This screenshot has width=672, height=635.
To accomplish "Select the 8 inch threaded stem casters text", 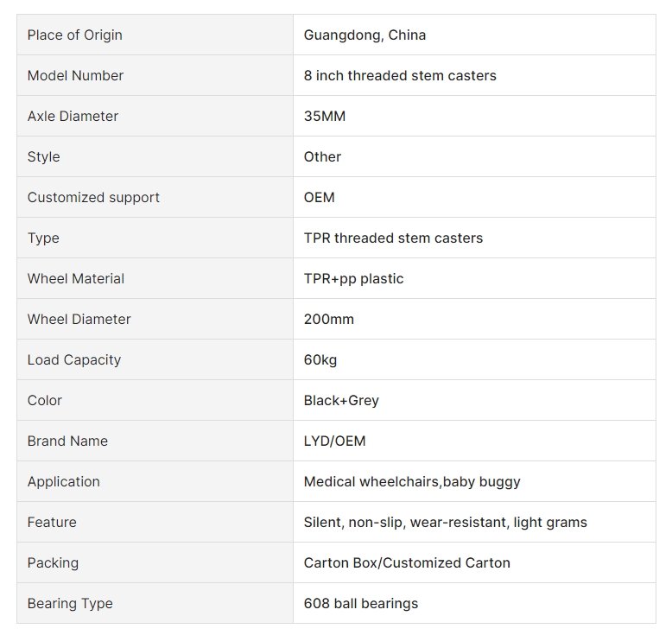I will coord(400,75).
